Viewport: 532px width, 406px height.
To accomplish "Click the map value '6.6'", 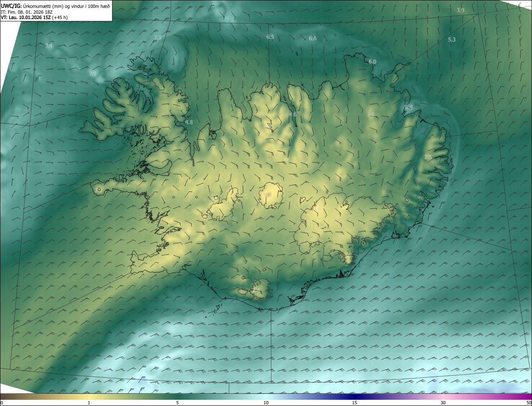I will 313,38.
